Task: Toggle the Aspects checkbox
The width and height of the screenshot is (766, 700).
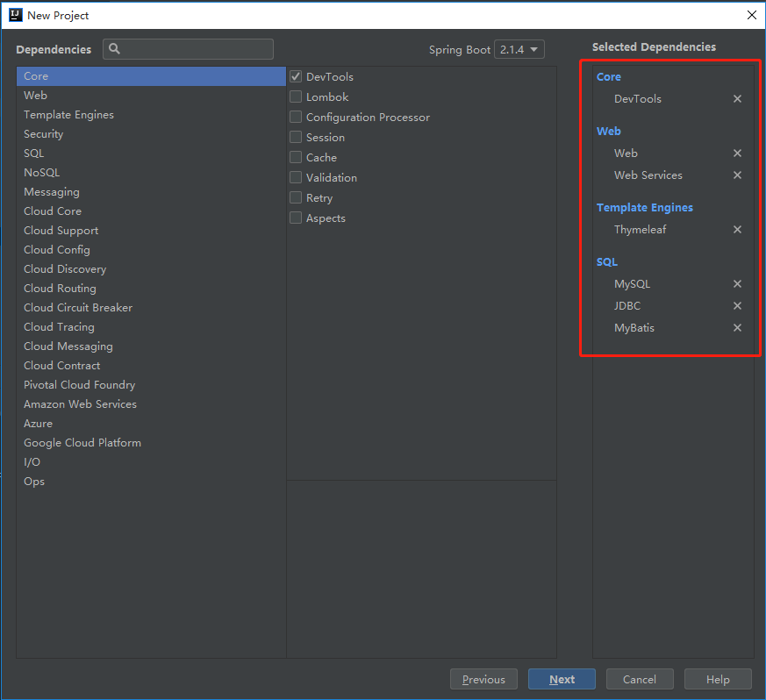Action: [296, 218]
